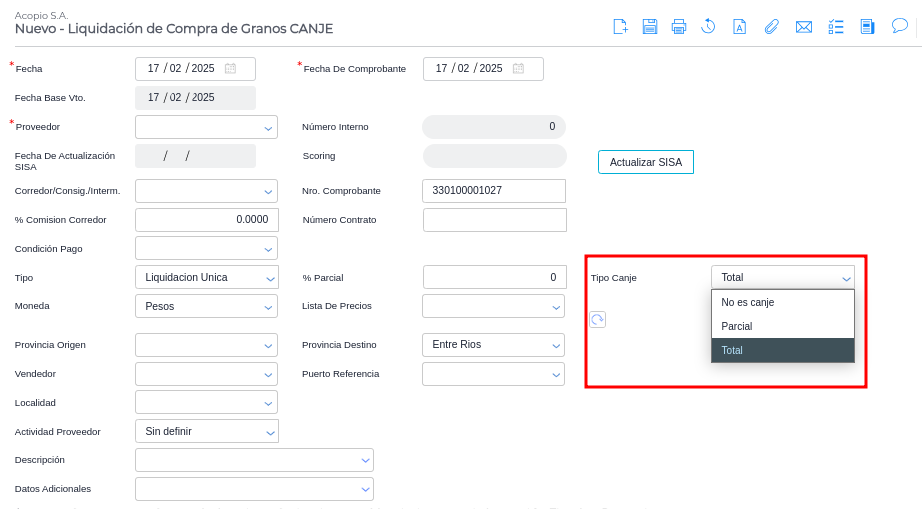Click the Actualizar SISA button
The image size is (922, 509).
[x=645, y=162]
